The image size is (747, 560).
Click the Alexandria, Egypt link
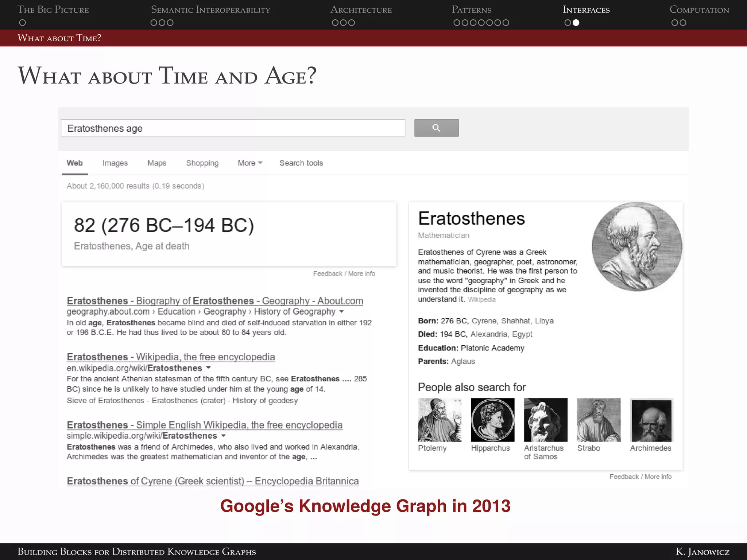(501, 334)
